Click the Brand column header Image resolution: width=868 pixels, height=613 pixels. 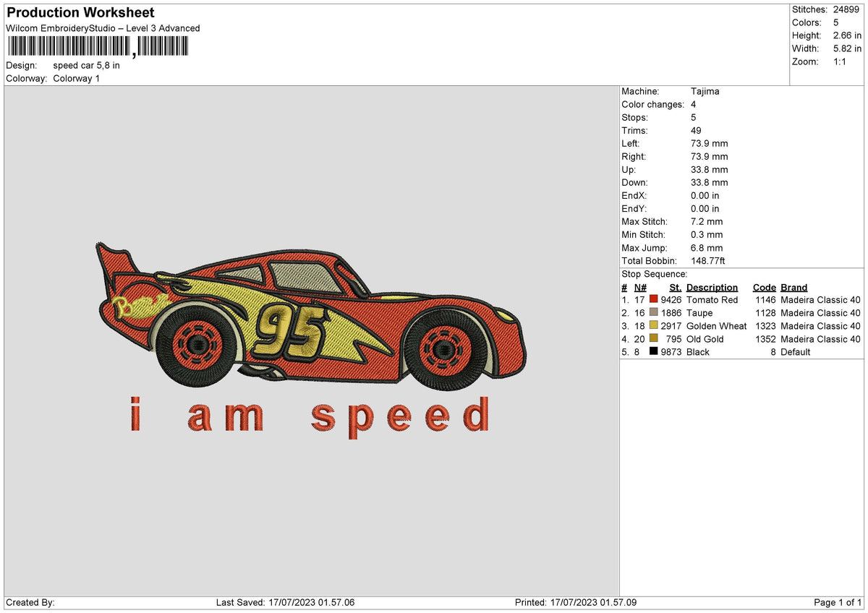[x=793, y=287]
